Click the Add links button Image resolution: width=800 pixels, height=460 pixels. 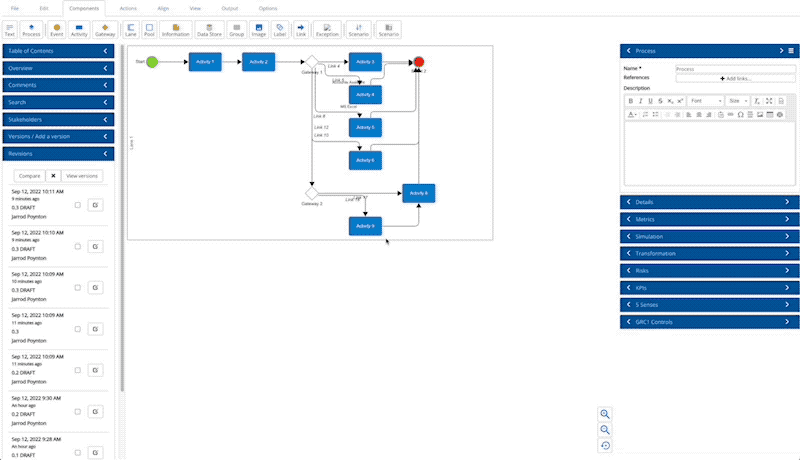(735, 78)
